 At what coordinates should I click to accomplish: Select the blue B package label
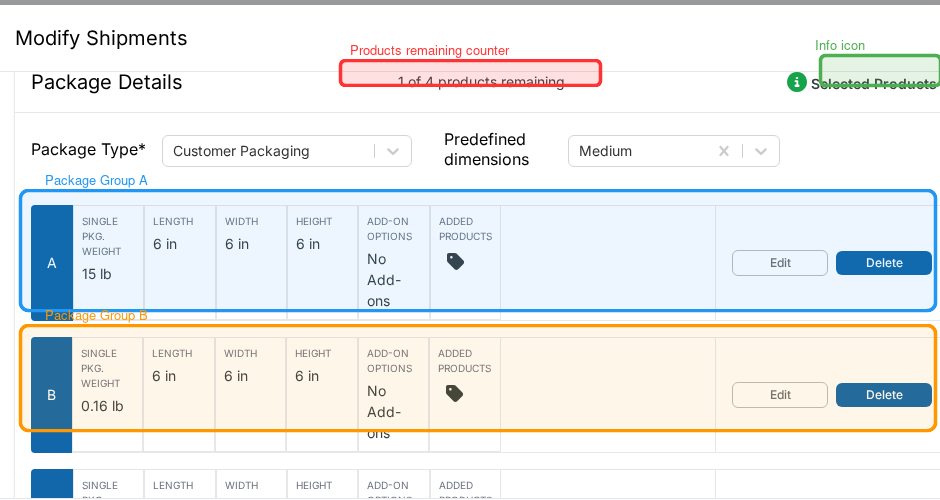[x=52, y=395]
